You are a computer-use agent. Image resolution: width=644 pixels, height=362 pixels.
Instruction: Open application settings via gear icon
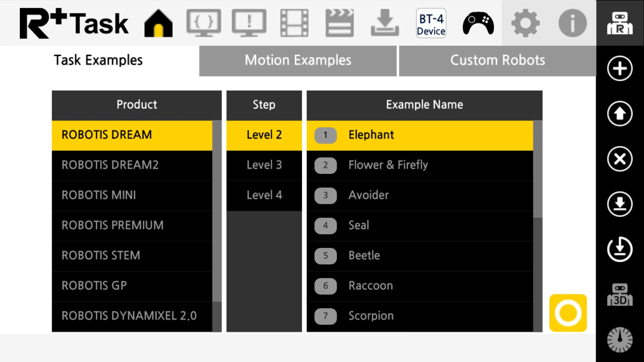pos(526,23)
